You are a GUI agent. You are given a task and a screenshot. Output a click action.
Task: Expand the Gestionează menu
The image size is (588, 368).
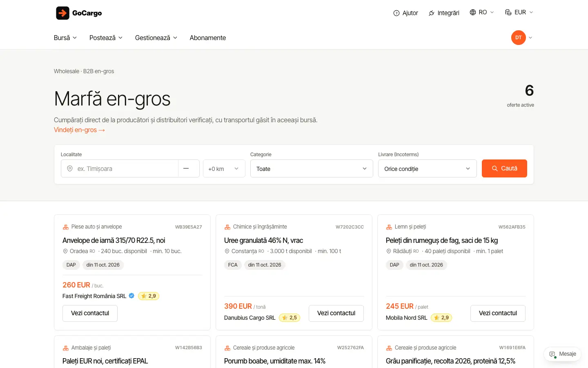[x=156, y=38]
